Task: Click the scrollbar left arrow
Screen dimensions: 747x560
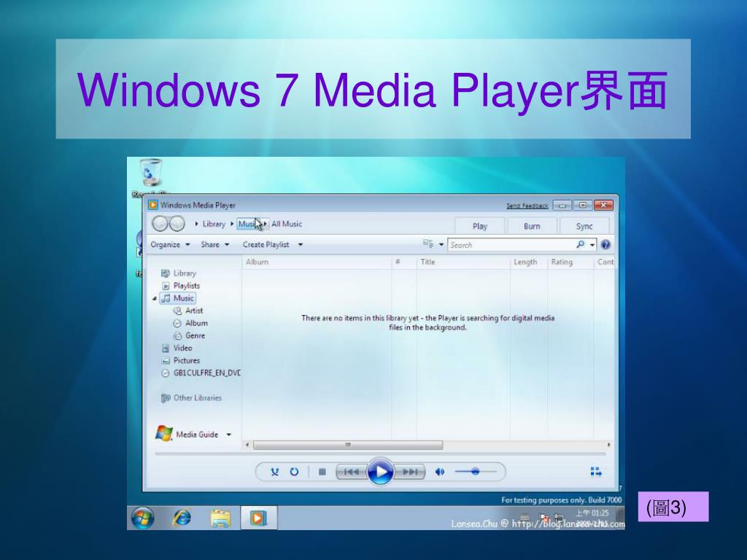Action: tap(247, 445)
